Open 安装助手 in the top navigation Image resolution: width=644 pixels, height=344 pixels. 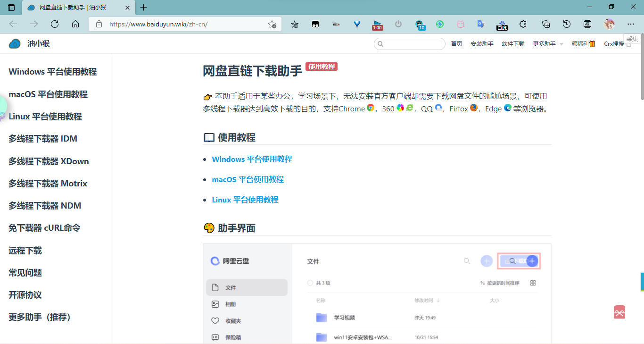click(482, 44)
